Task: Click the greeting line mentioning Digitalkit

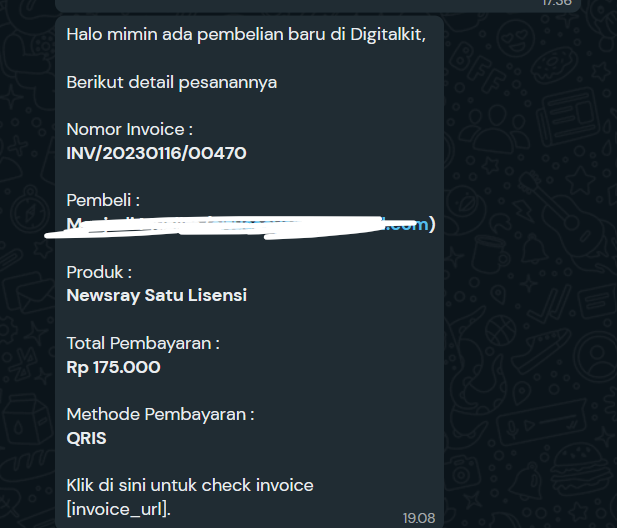Action: pyautogui.click(x=246, y=35)
